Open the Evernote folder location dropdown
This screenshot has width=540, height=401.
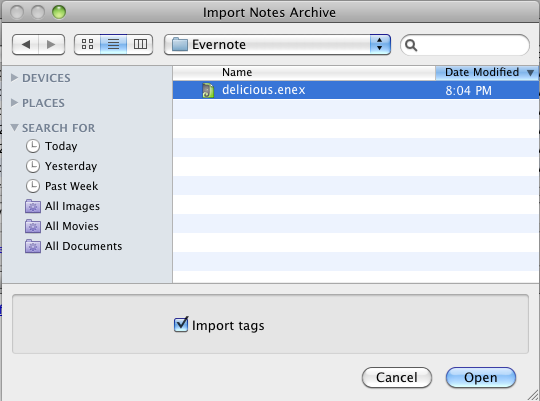tap(277, 44)
